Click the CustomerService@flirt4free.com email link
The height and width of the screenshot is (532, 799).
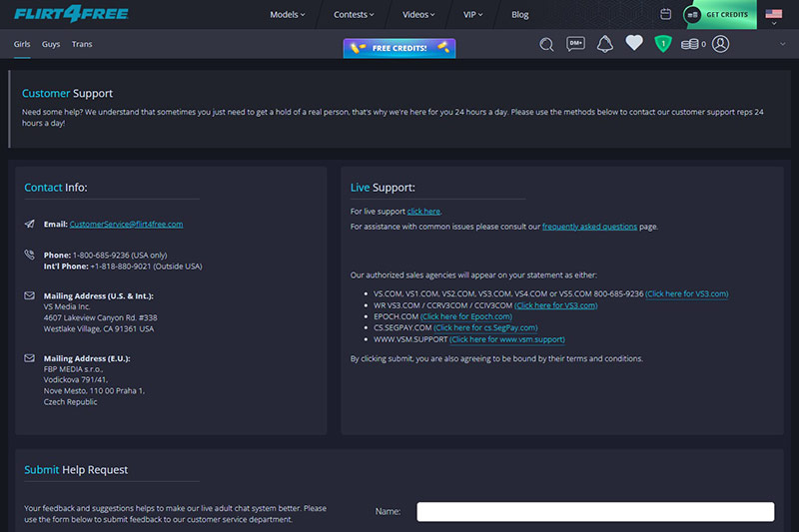[x=127, y=224]
